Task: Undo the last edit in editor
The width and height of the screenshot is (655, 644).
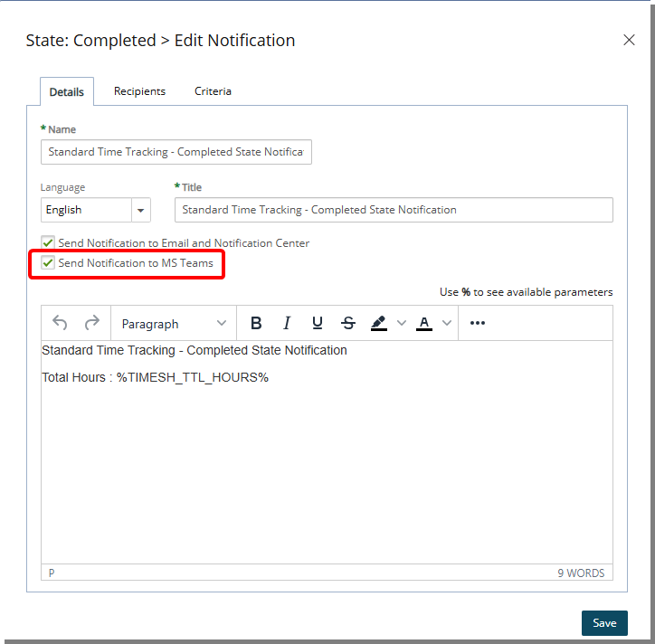Action: coord(60,323)
